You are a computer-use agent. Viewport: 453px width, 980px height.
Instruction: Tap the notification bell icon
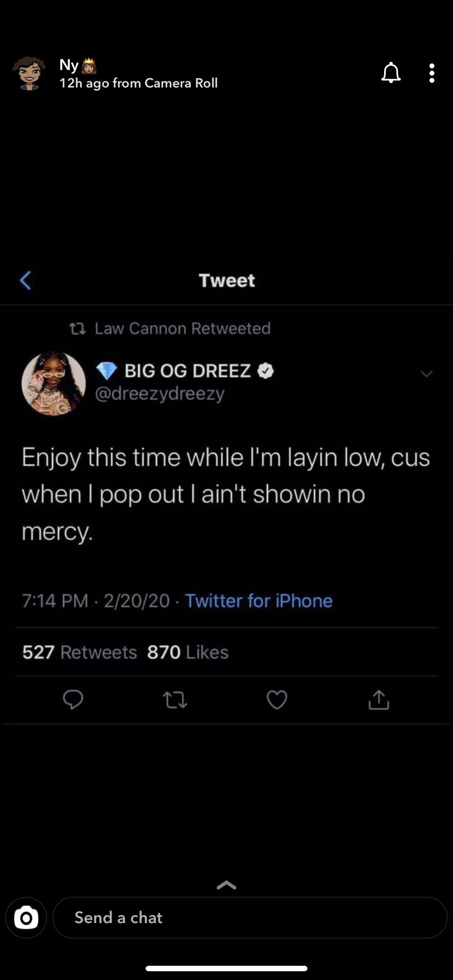[391, 72]
